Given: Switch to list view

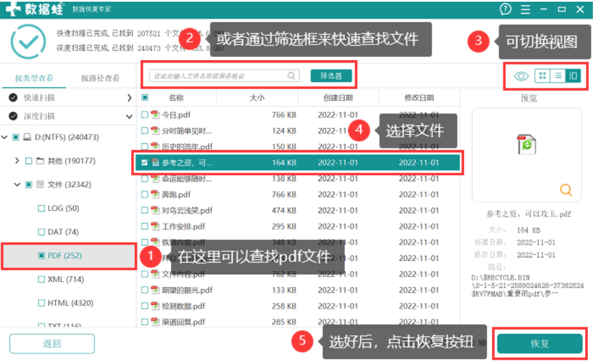Looking at the screenshot, I should click(558, 76).
